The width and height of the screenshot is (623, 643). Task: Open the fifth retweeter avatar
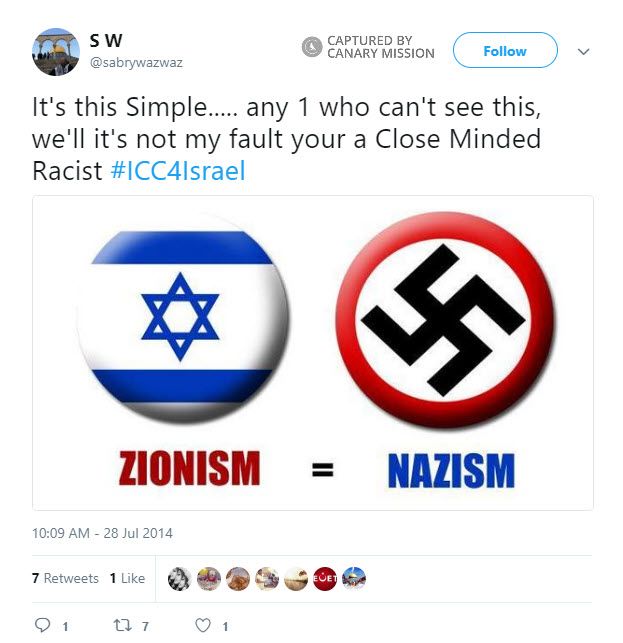[296, 579]
